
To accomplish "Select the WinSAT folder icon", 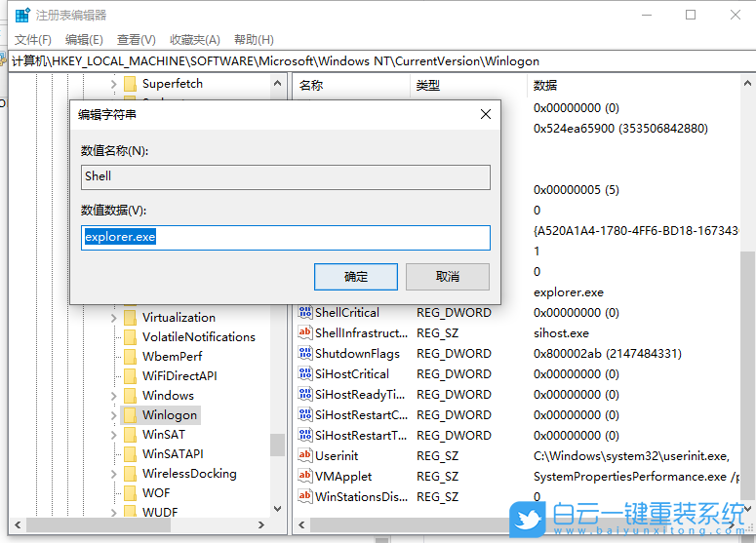I will (130, 435).
